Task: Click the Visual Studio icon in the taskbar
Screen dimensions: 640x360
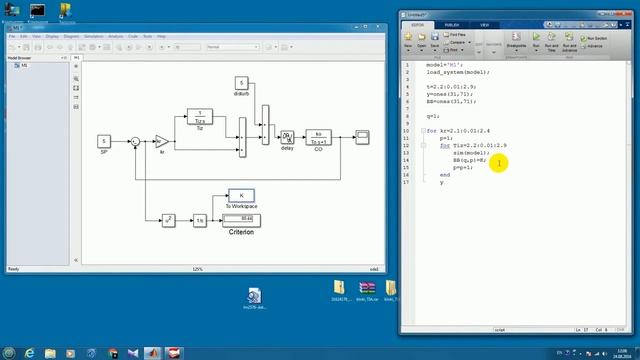Action: pyautogui.click(x=132, y=353)
